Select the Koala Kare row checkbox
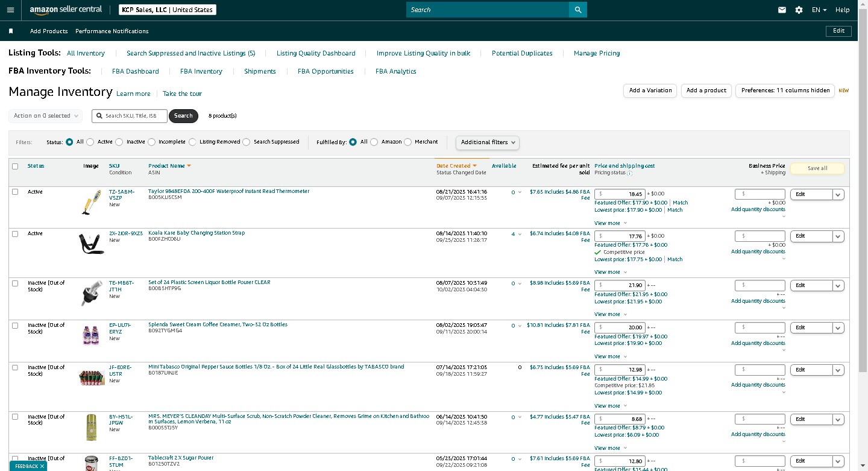868x471 pixels. click(x=15, y=233)
